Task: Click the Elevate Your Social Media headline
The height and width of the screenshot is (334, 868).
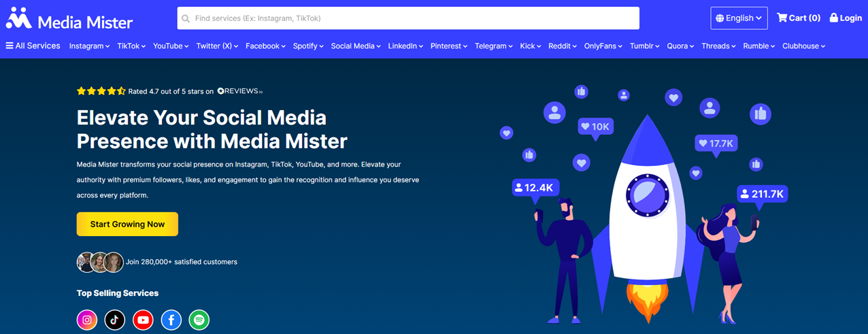Action: 212,129
